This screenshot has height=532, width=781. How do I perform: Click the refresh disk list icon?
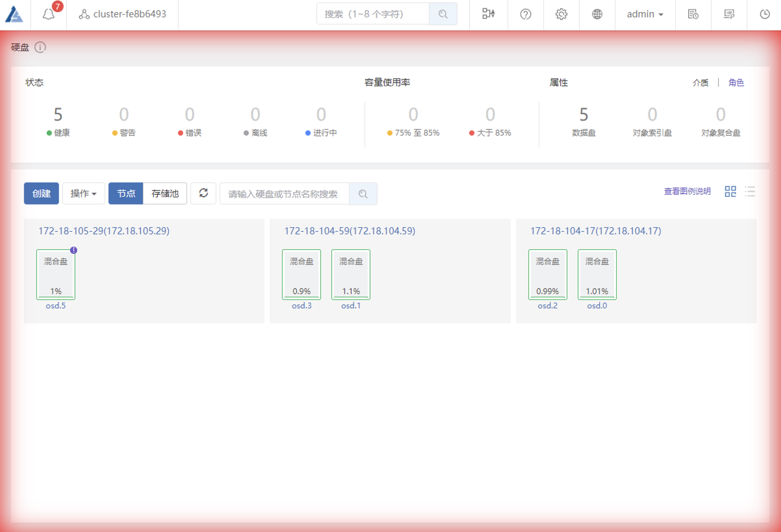click(x=203, y=193)
